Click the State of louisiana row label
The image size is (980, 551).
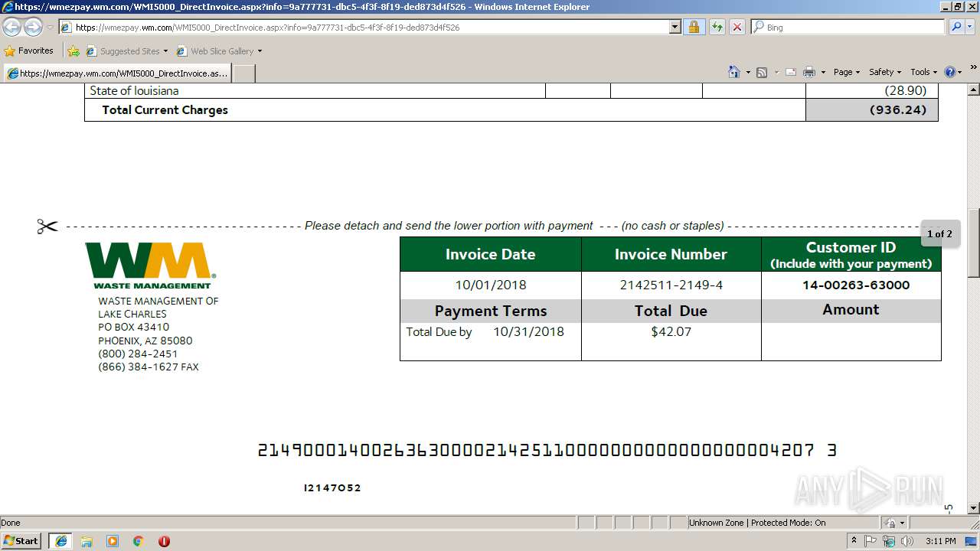(134, 91)
